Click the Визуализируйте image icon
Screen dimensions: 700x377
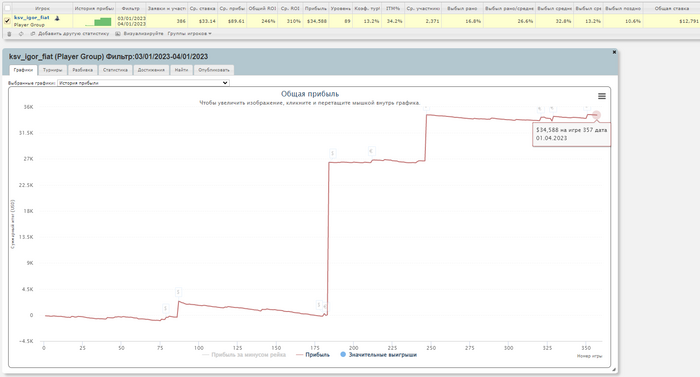[x=118, y=34]
